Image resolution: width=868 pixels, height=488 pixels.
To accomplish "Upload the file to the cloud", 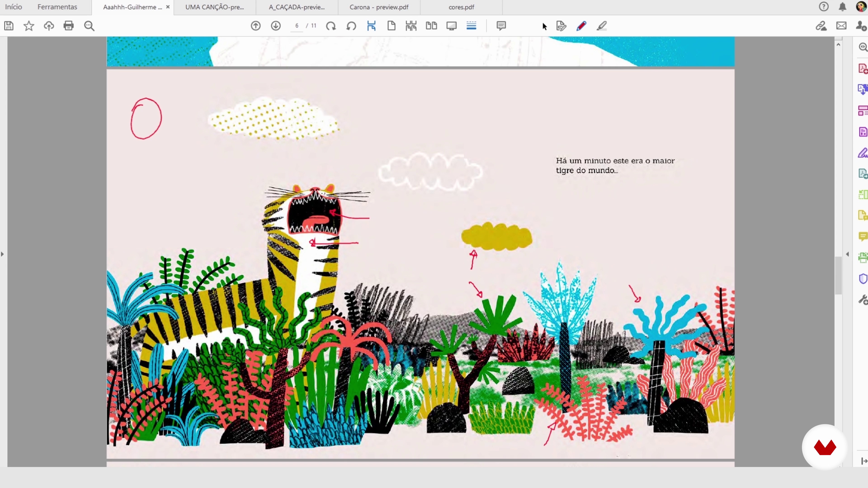I will (49, 26).
